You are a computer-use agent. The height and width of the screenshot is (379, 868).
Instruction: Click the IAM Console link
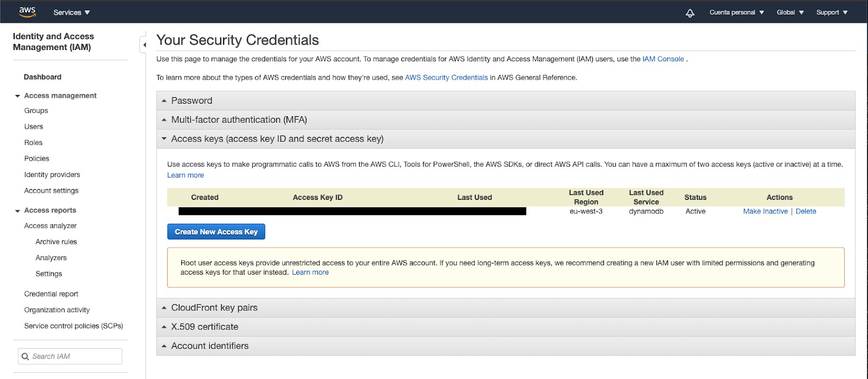click(663, 59)
